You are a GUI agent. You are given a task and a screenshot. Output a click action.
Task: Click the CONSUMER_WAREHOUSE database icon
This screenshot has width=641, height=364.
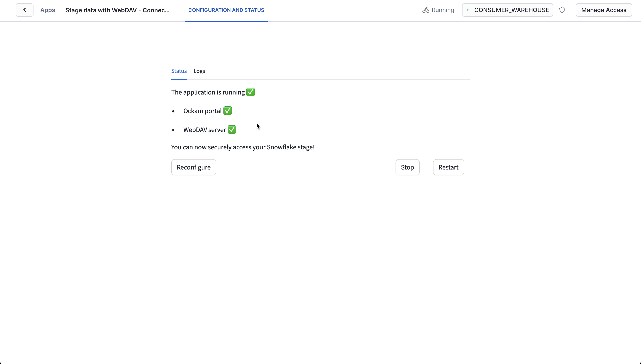coord(468,10)
